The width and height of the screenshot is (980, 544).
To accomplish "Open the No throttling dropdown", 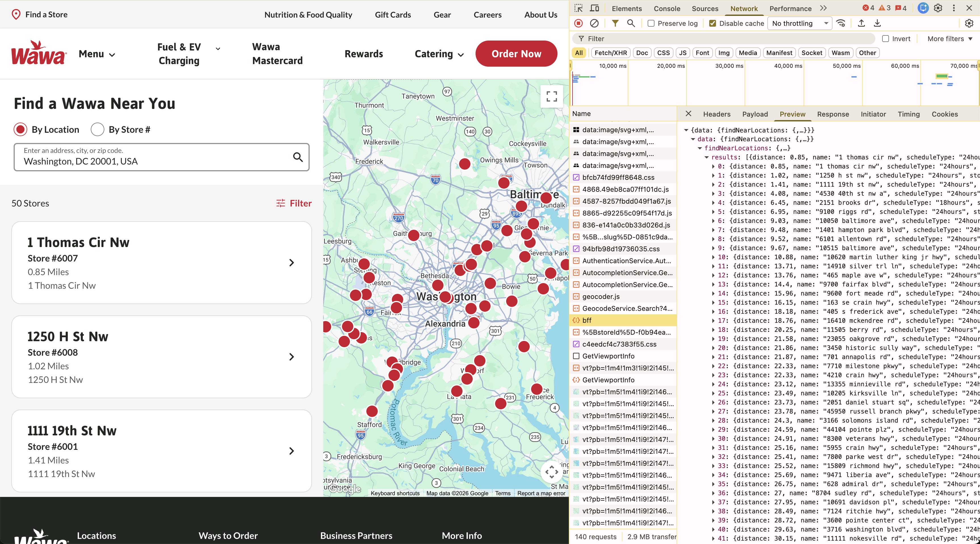I will click(x=800, y=24).
